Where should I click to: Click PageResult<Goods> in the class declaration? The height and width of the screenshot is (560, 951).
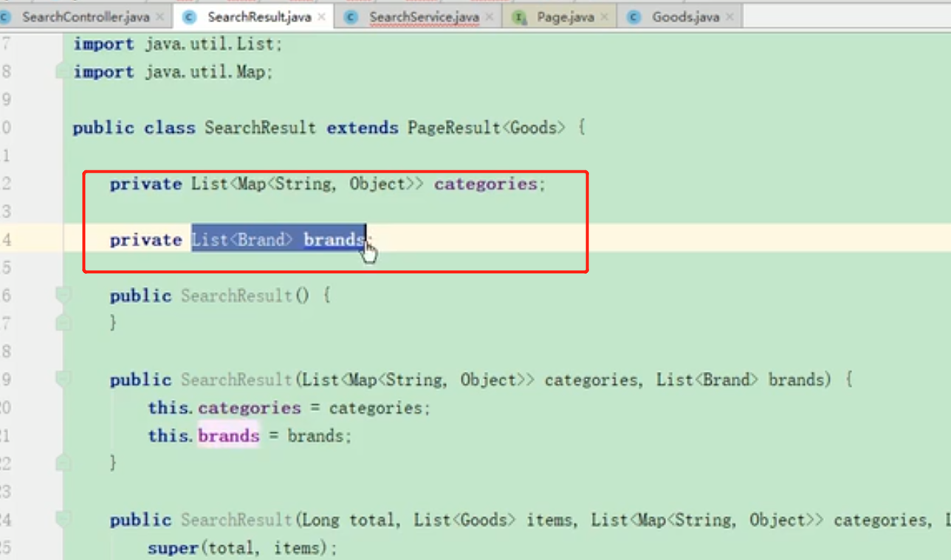click(487, 128)
